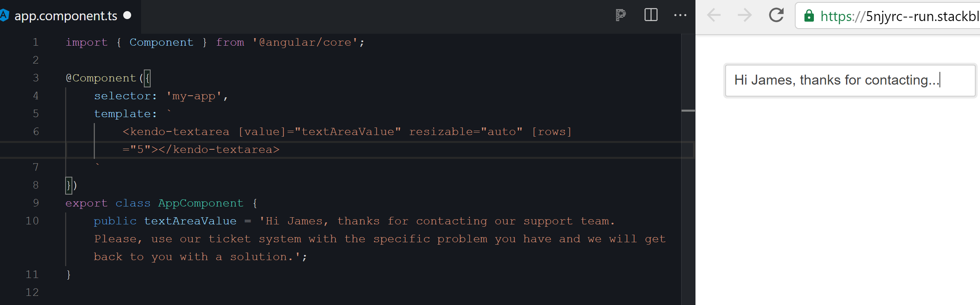The image size is (980, 305).
Task: Click the green lock icon in the address bar
Action: pos(809,16)
